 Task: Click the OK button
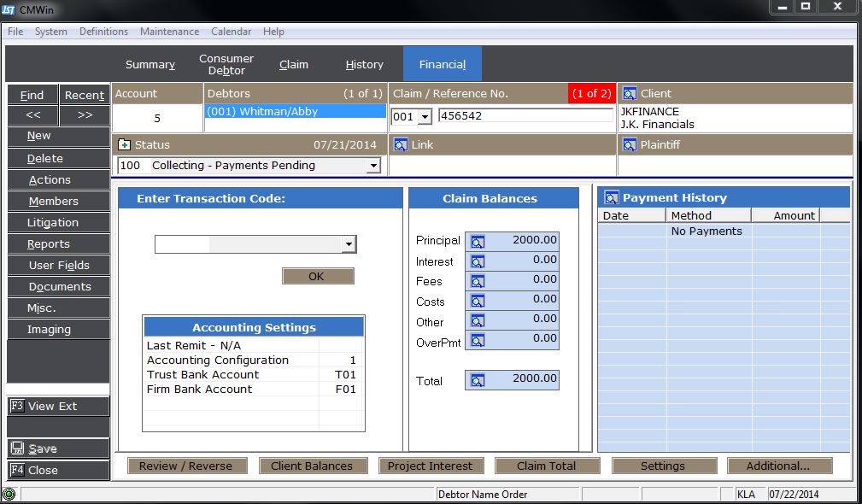[317, 276]
